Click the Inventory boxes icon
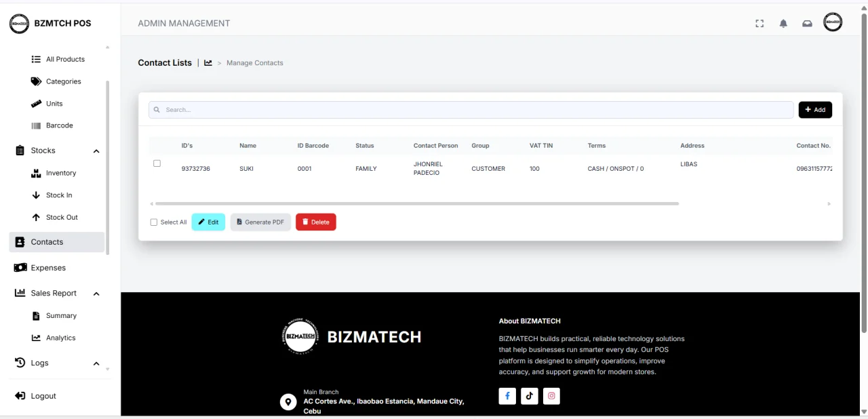The image size is (868, 419). pyautogui.click(x=36, y=173)
